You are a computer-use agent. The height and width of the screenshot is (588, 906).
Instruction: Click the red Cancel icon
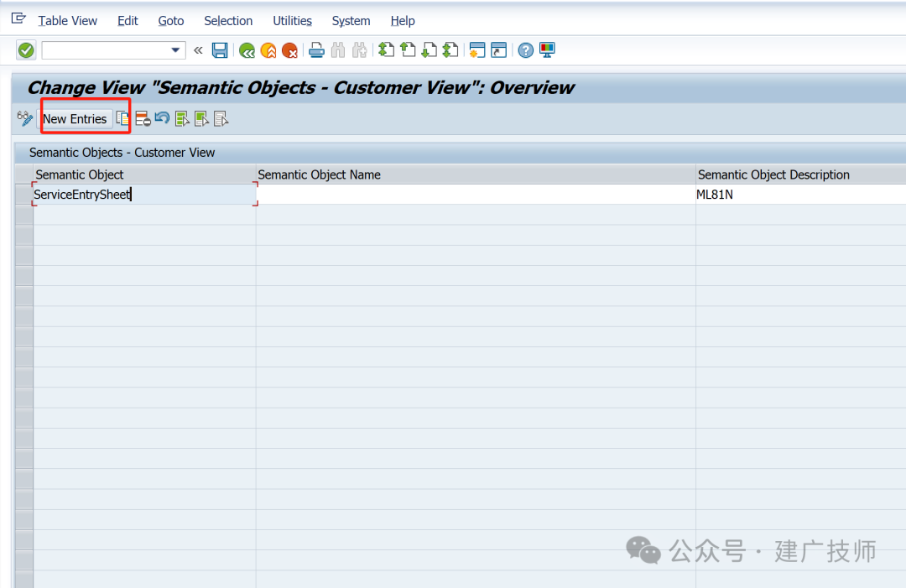pos(289,51)
